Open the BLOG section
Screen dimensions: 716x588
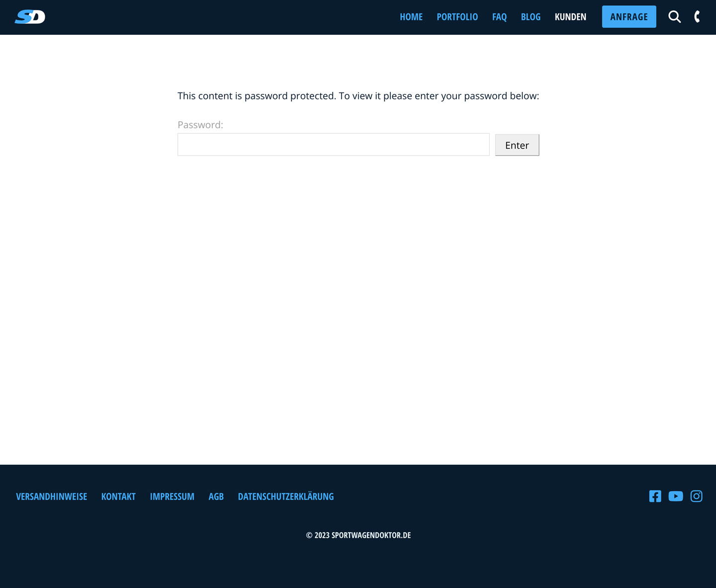click(x=531, y=16)
